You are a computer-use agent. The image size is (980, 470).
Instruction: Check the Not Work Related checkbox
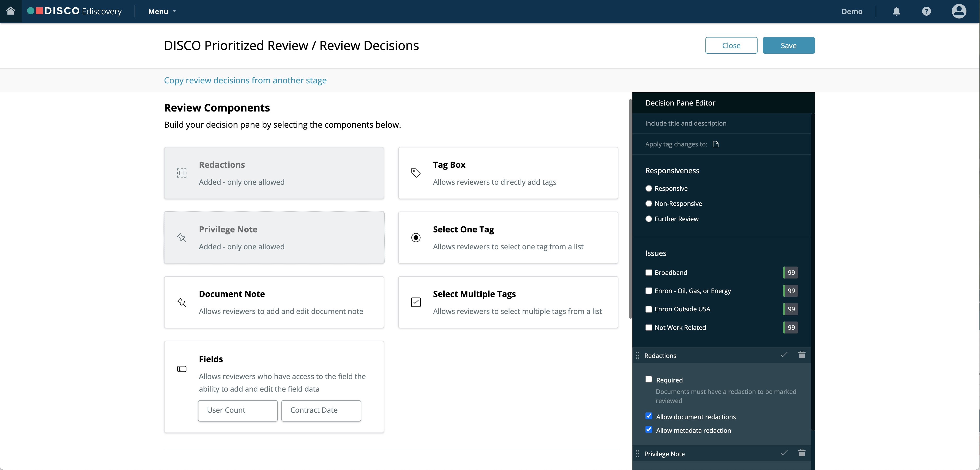point(649,327)
